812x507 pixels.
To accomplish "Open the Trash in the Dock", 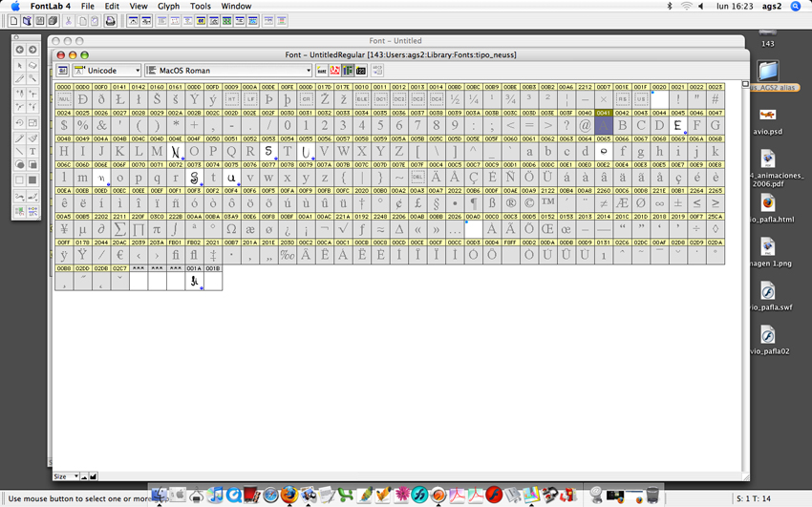I will pyautogui.click(x=652, y=496).
